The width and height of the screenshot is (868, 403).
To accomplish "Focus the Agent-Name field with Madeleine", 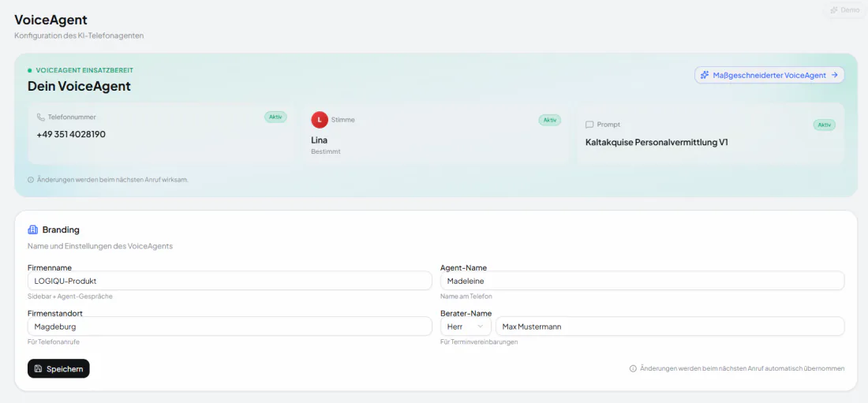I will click(x=642, y=281).
